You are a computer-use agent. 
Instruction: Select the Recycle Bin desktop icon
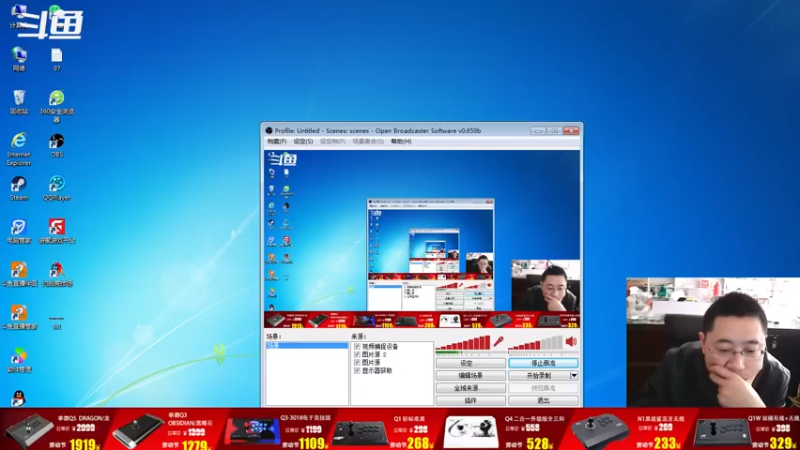coord(19,102)
